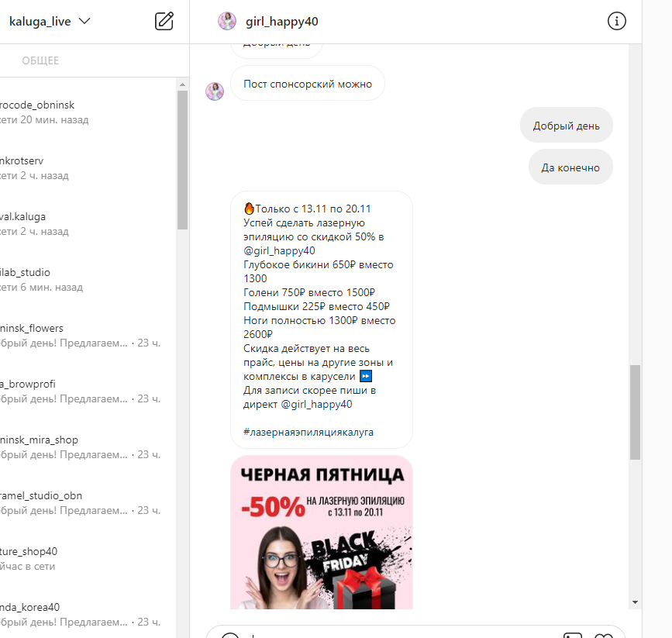Open the 'a_browprofi' conversation
This screenshot has height=638, width=672.
click(x=88, y=391)
